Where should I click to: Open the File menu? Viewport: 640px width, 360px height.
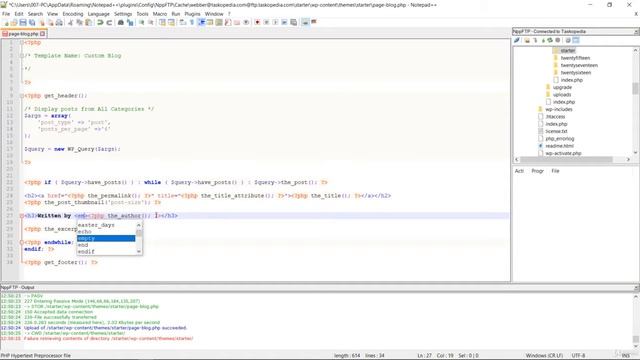tap(6, 14)
